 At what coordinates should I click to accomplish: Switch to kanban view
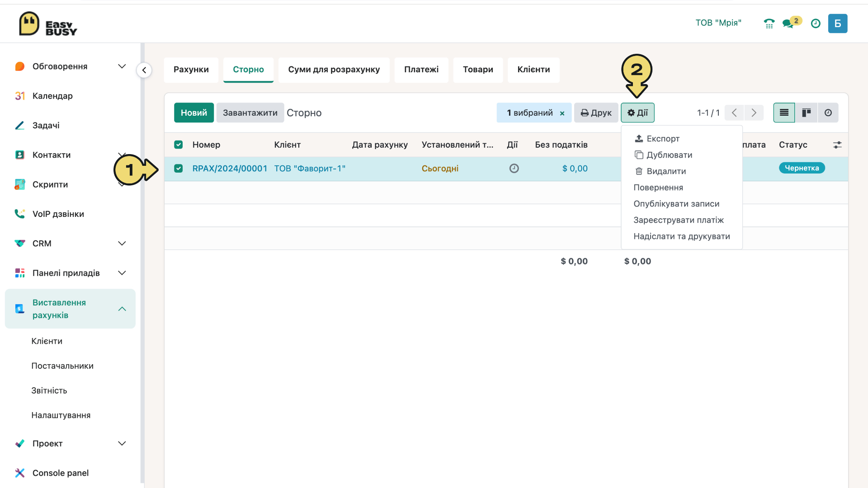point(806,113)
